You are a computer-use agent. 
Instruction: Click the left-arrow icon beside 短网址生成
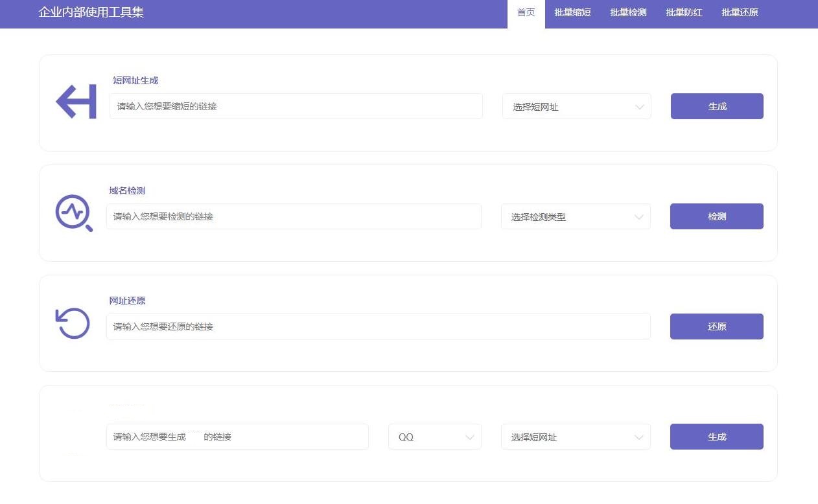coord(76,102)
